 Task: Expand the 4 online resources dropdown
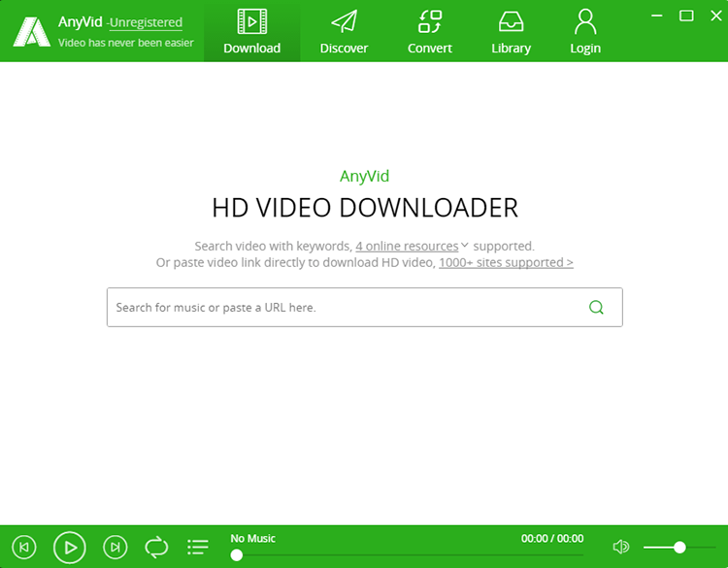click(412, 246)
